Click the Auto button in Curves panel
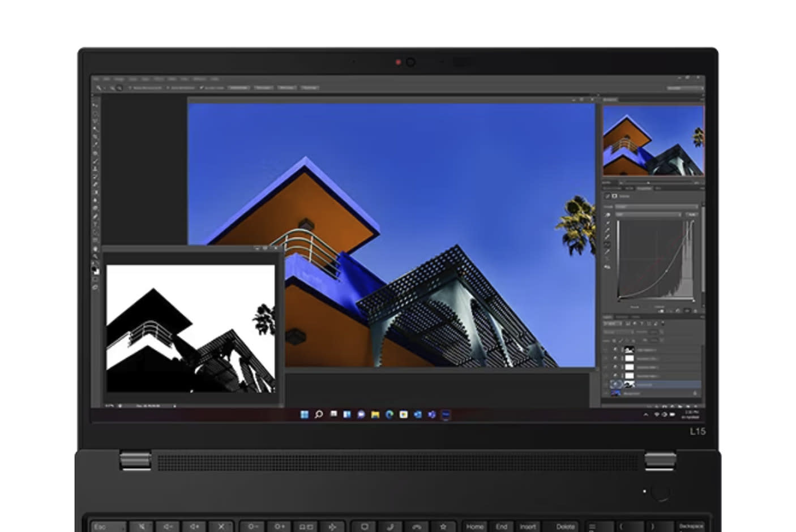Viewport: 796px width, 532px height. pyautogui.click(x=691, y=214)
